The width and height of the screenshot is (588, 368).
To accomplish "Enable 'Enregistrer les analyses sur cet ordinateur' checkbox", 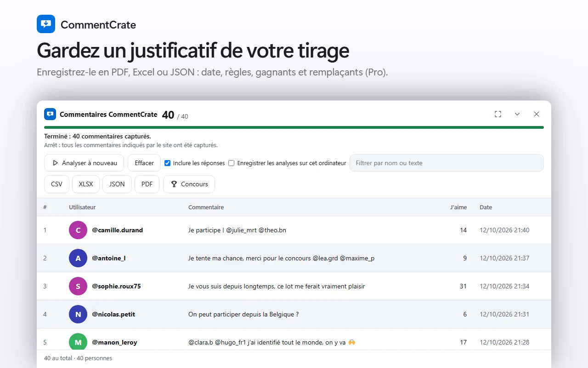I will pyautogui.click(x=232, y=163).
